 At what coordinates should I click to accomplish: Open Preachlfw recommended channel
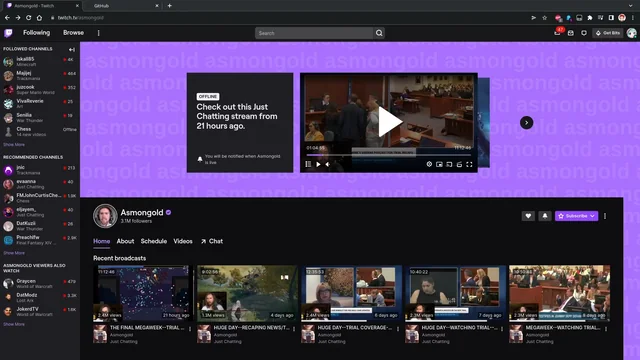tap(40, 240)
